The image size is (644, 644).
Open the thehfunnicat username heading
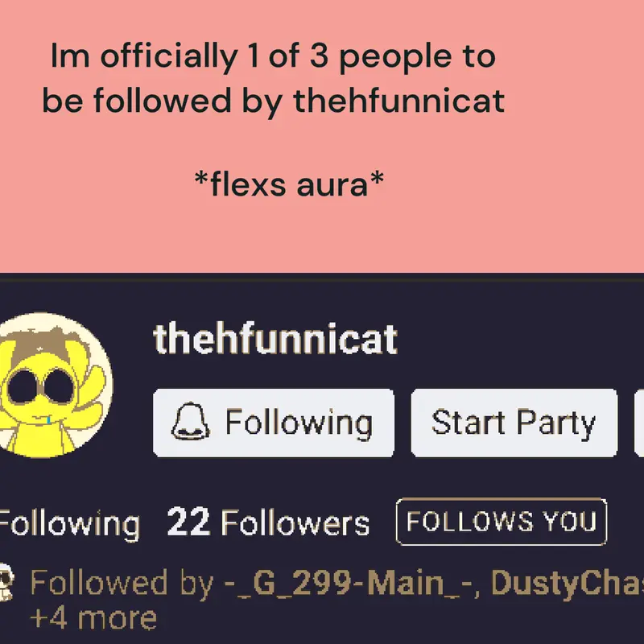pos(275,339)
